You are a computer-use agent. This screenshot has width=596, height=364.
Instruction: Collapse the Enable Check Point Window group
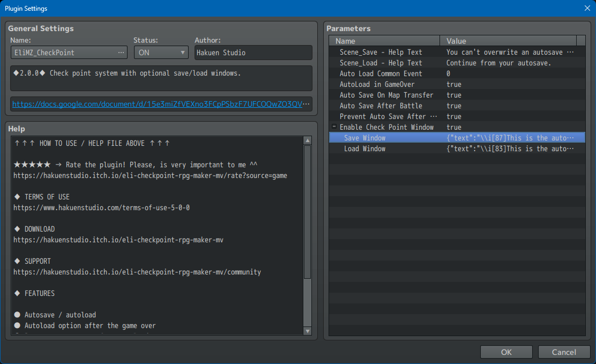click(334, 127)
